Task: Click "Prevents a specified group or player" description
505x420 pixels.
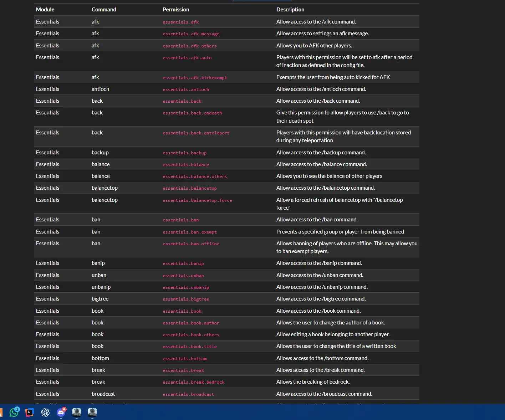Action: point(340,232)
